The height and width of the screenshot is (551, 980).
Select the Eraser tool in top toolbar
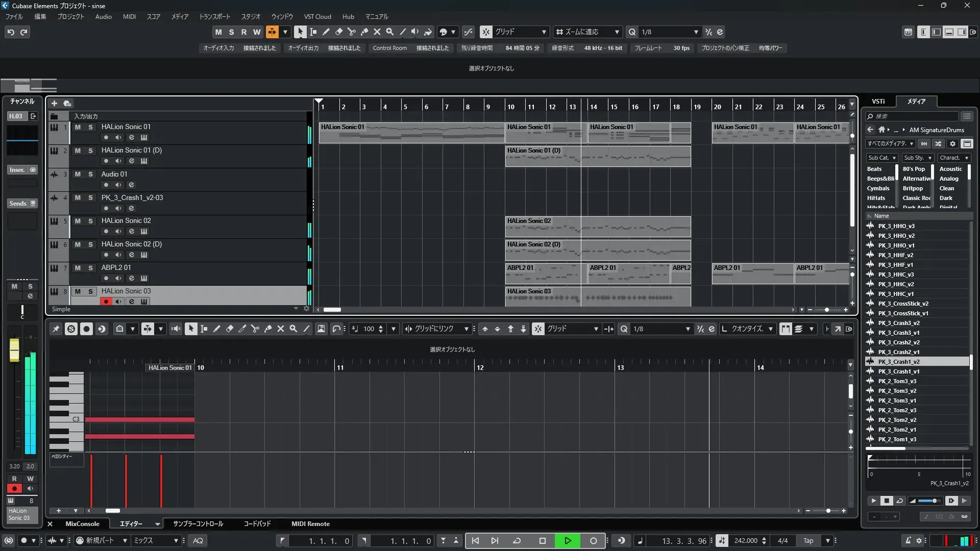(338, 32)
